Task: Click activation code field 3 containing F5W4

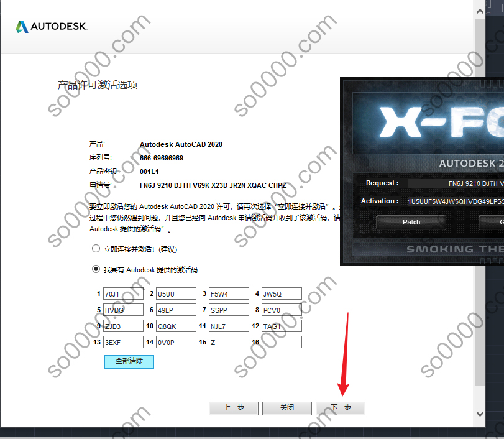Action: point(229,293)
